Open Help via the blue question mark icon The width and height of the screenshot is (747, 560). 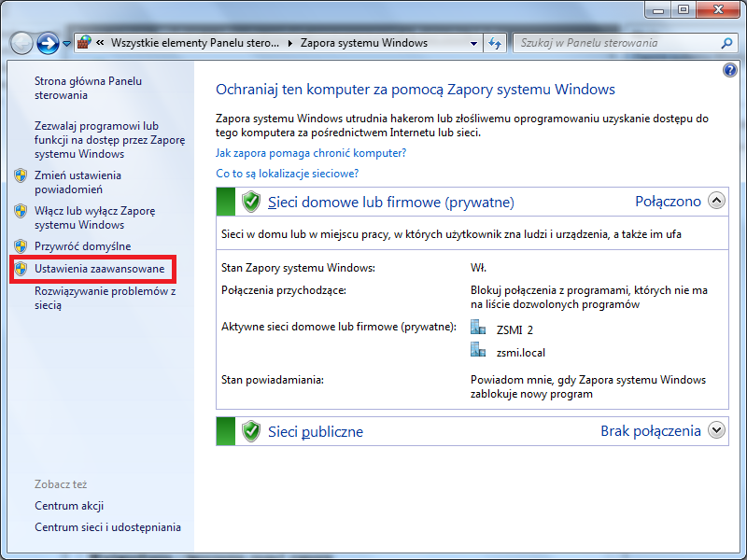point(729,71)
